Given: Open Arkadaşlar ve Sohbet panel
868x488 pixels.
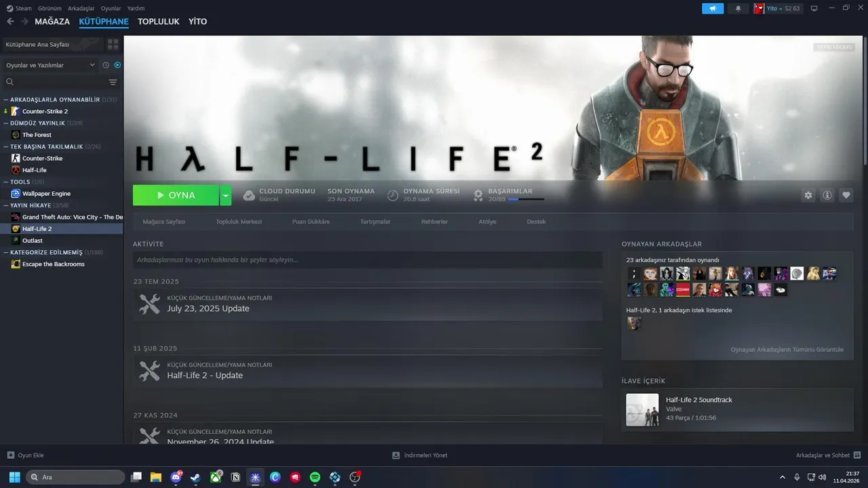Looking at the screenshot, I should point(828,455).
